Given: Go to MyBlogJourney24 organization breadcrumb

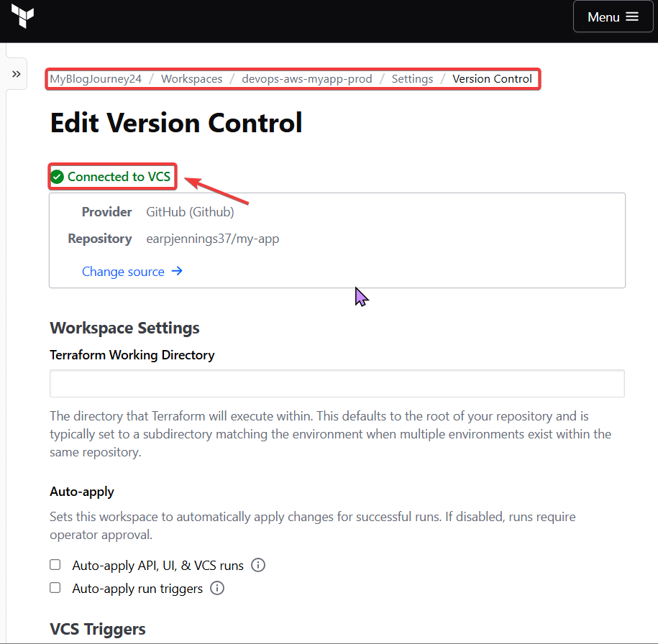Looking at the screenshot, I should (96, 79).
